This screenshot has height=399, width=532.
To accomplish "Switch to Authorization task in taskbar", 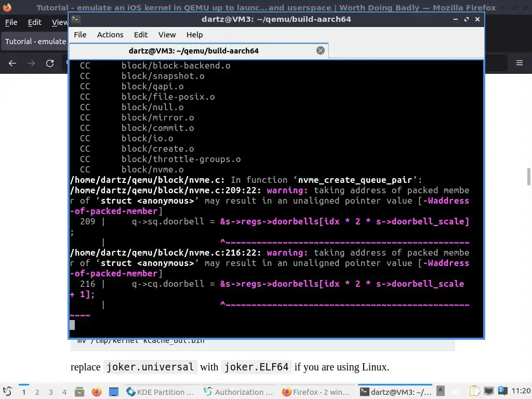I will point(239,392).
